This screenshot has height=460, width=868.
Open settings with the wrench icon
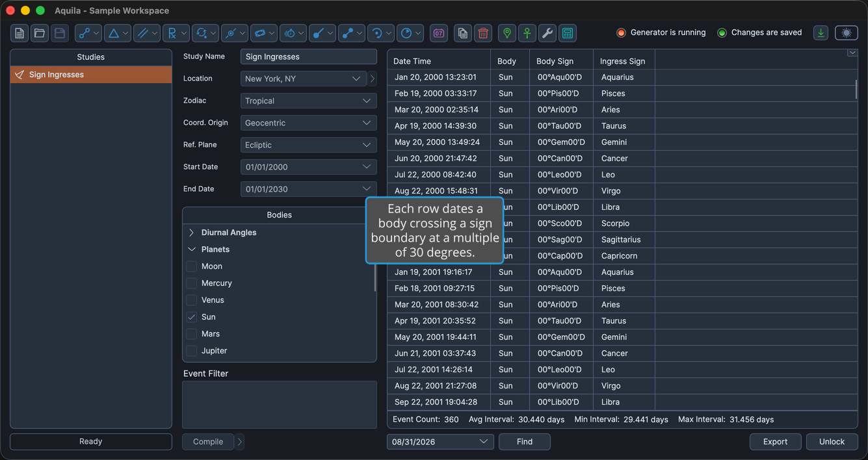pos(547,33)
